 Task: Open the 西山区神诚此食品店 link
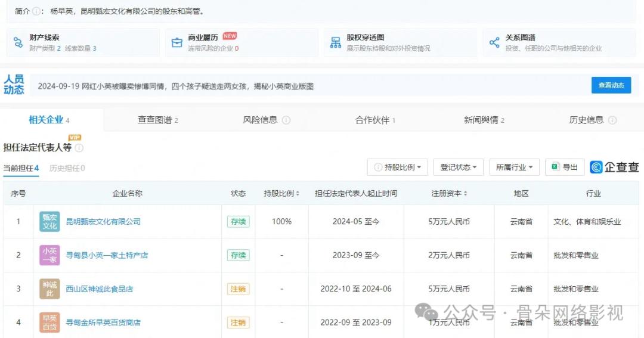100,289
